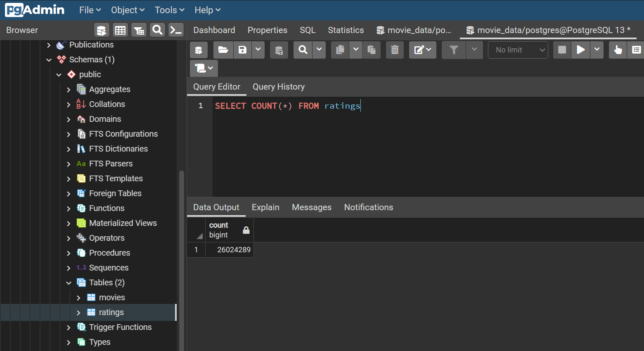
Task: Collapse the Tables (2) node
Action: 69,283
